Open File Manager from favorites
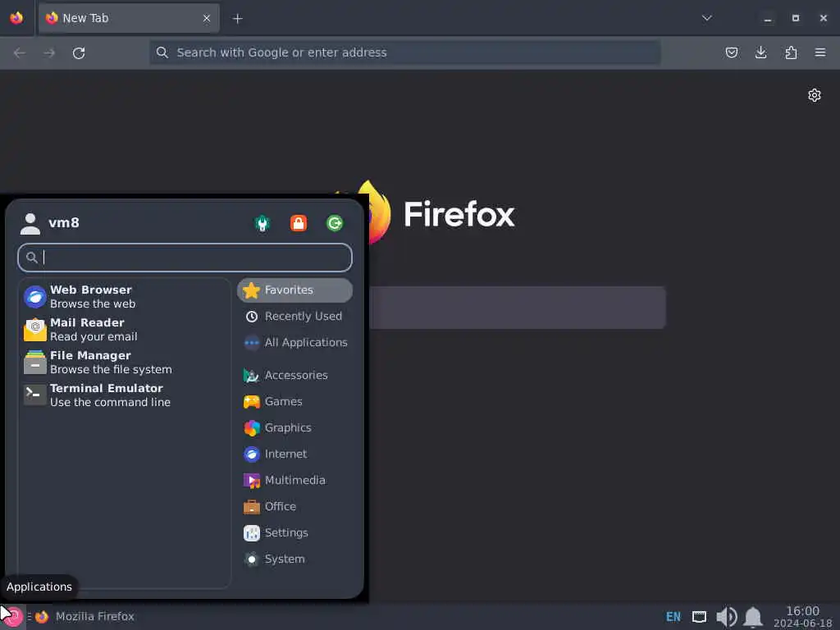The height and width of the screenshot is (630, 840). tap(126, 362)
